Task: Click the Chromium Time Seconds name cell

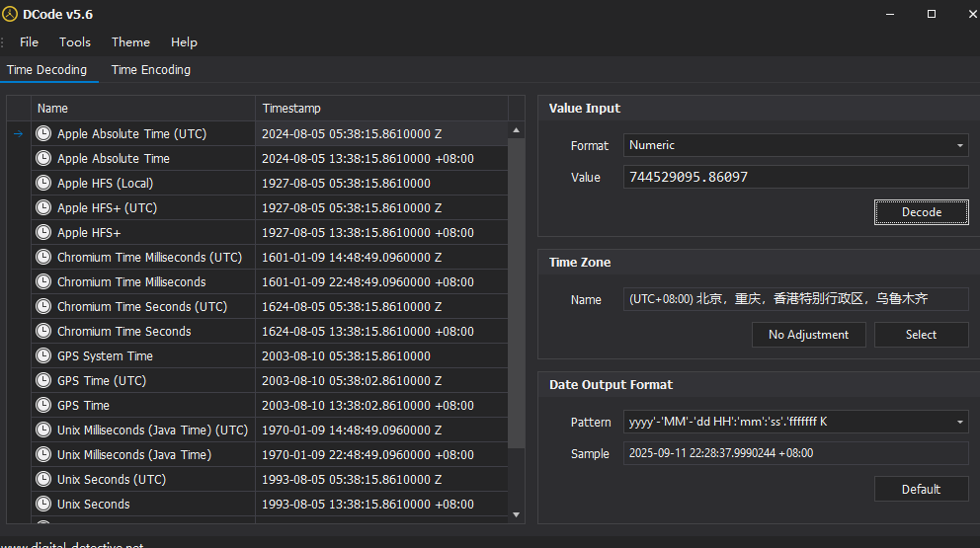Action: [143, 331]
